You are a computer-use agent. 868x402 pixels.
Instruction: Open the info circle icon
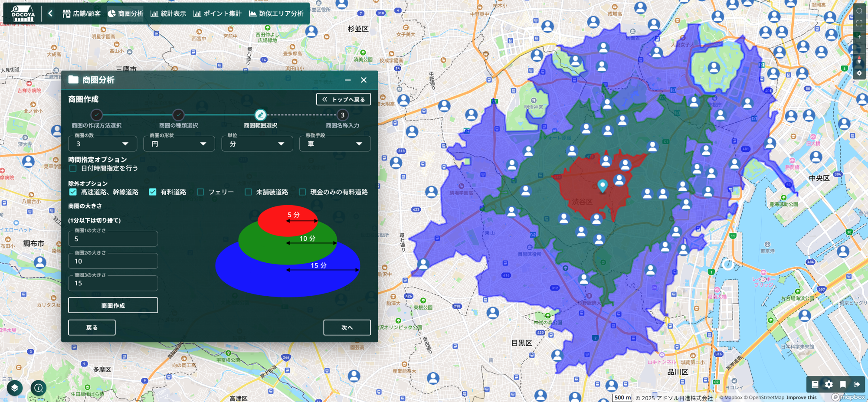(x=38, y=388)
